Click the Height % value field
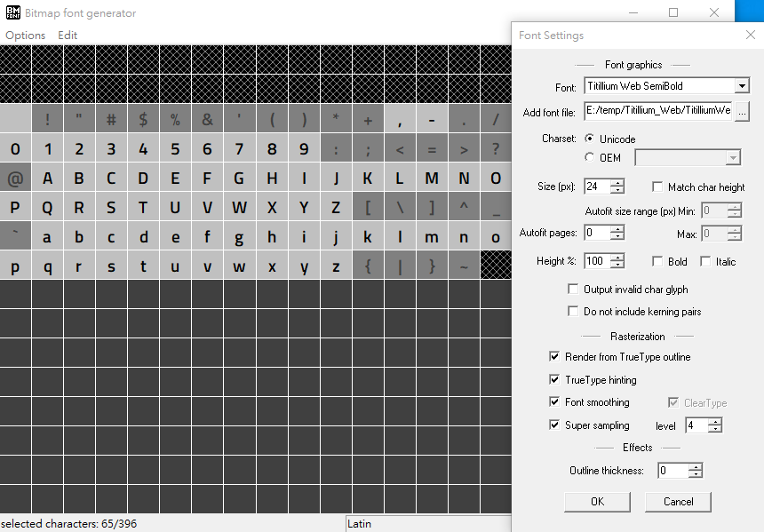This screenshot has width=764, height=532. click(598, 261)
